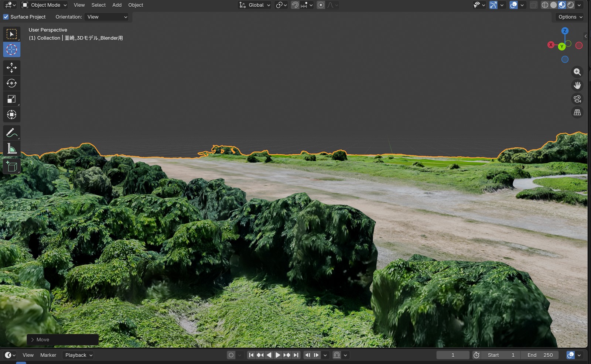
Task: Expand the Move operator panel
Action: (62, 340)
